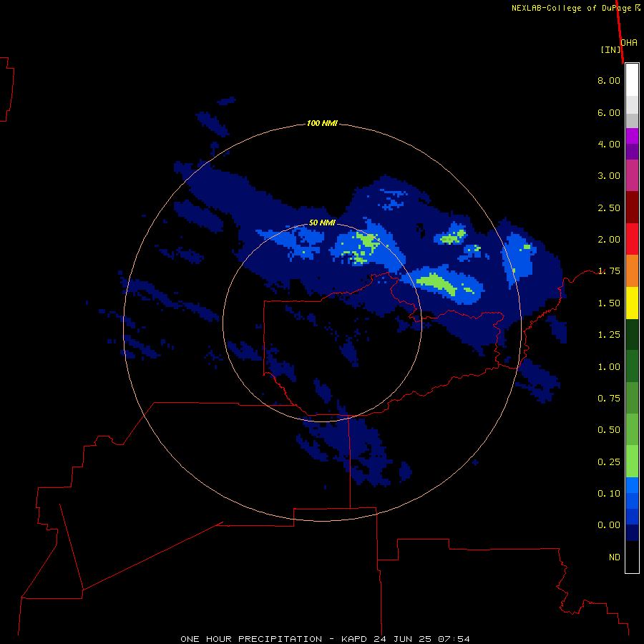Click the [IN] units label
Image resolution: width=644 pixels, height=644 pixels.
tap(611, 49)
